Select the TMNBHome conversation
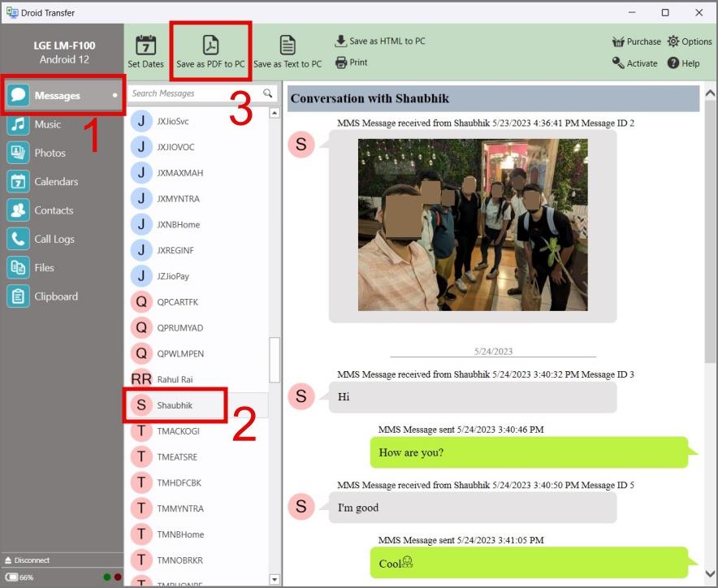718x588 pixels. [x=197, y=534]
